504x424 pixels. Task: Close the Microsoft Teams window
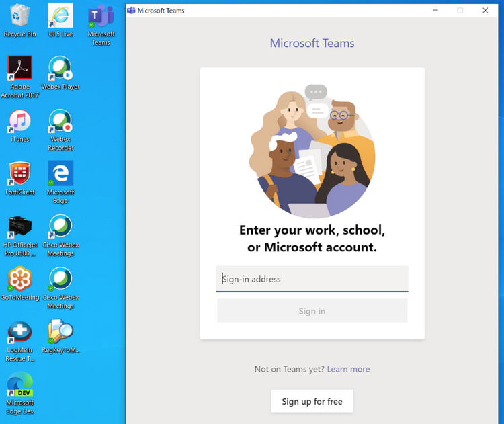485,10
